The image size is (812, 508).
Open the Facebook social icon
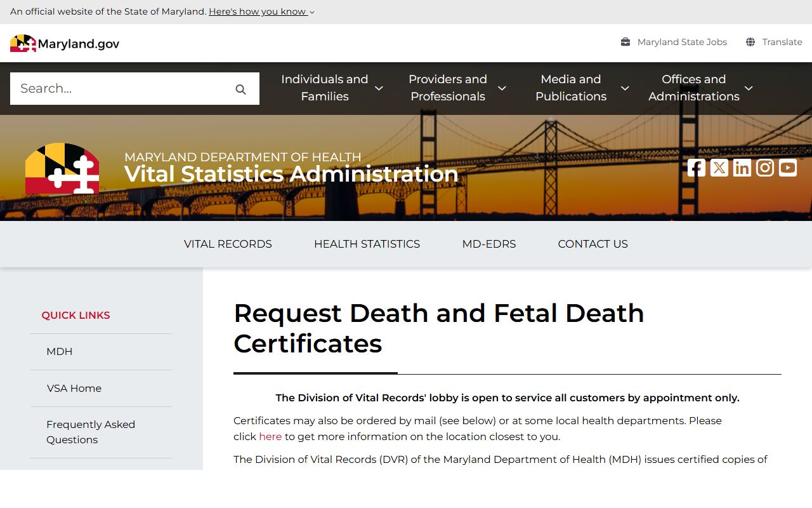click(x=697, y=168)
